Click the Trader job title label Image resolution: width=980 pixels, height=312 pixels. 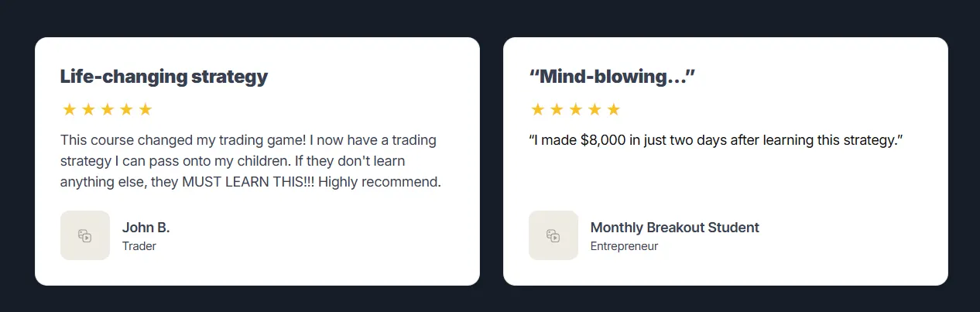139,246
